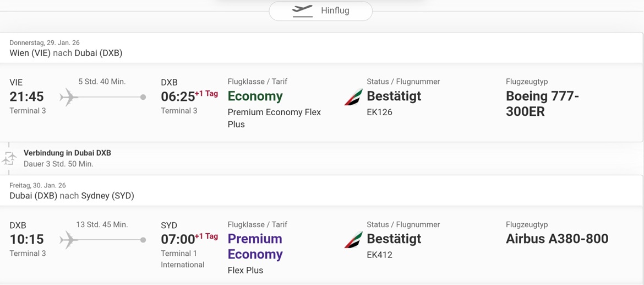Select the green Economy class heading
This screenshot has height=285, width=644.
255,96
